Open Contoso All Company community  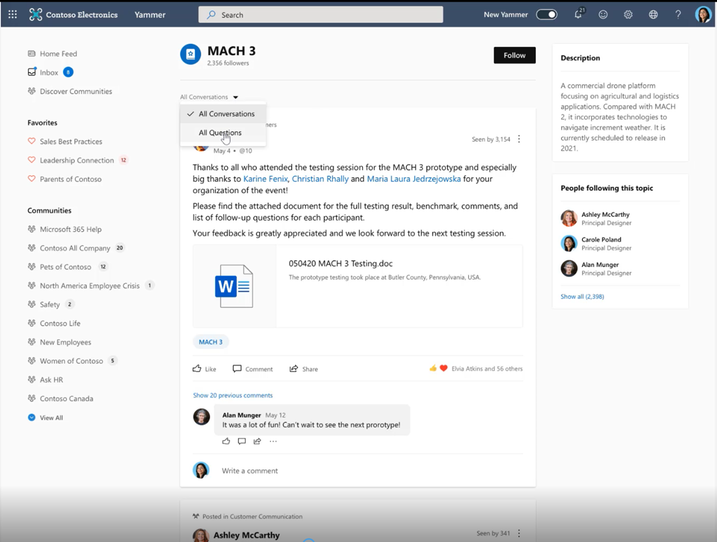(x=76, y=248)
